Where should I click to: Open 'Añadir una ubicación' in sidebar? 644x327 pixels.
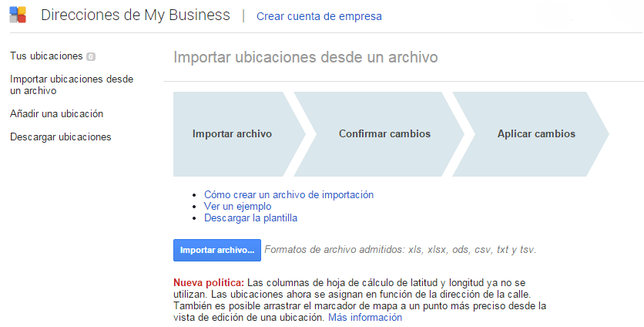[56, 113]
